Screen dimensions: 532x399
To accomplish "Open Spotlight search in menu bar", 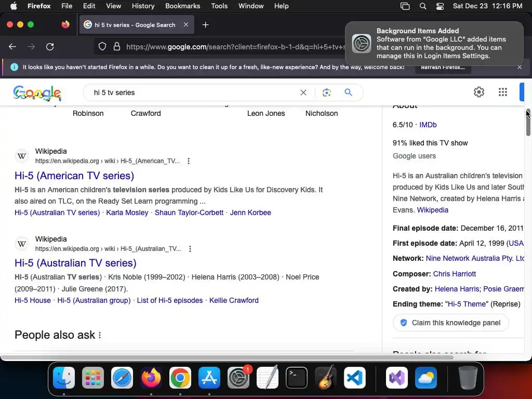I will coord(423,6).
